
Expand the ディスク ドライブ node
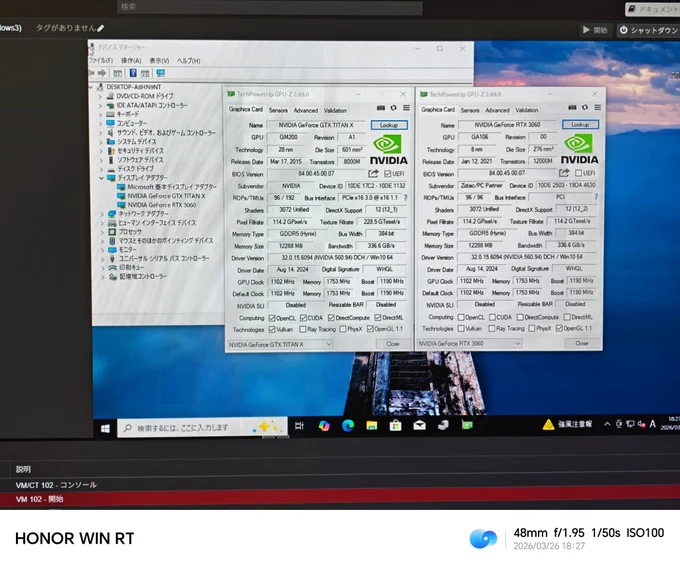[x=101, y=169]
